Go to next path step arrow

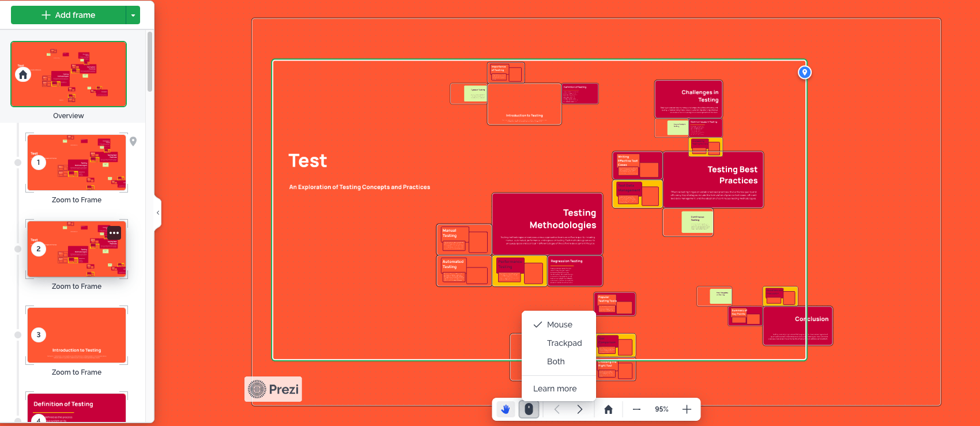click(x=580, y=409)
